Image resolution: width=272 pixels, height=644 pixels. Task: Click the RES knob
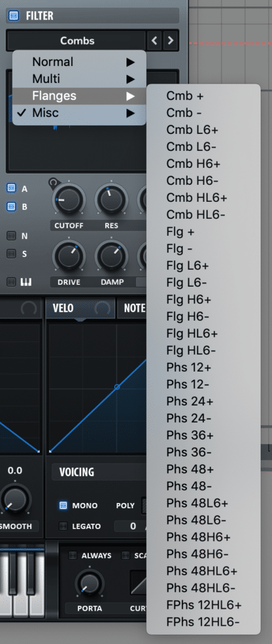click(x=111, y=200)
